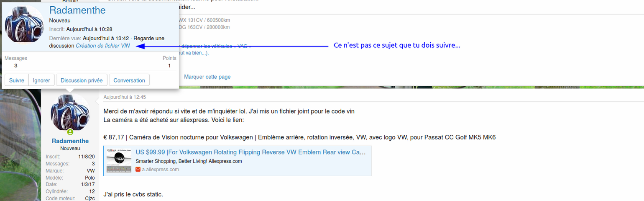Click Marquer cette page link
The height and width of the screenshot is (201, 644).
(x=207, y=77)
